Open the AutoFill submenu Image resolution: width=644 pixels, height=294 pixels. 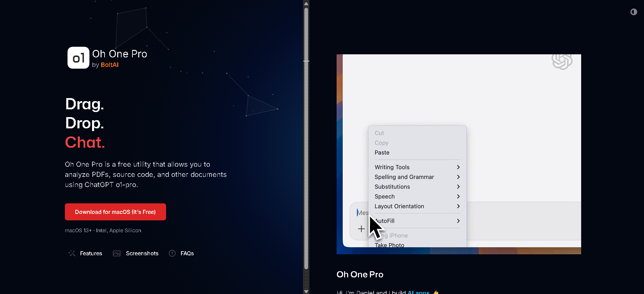(417, 221)
